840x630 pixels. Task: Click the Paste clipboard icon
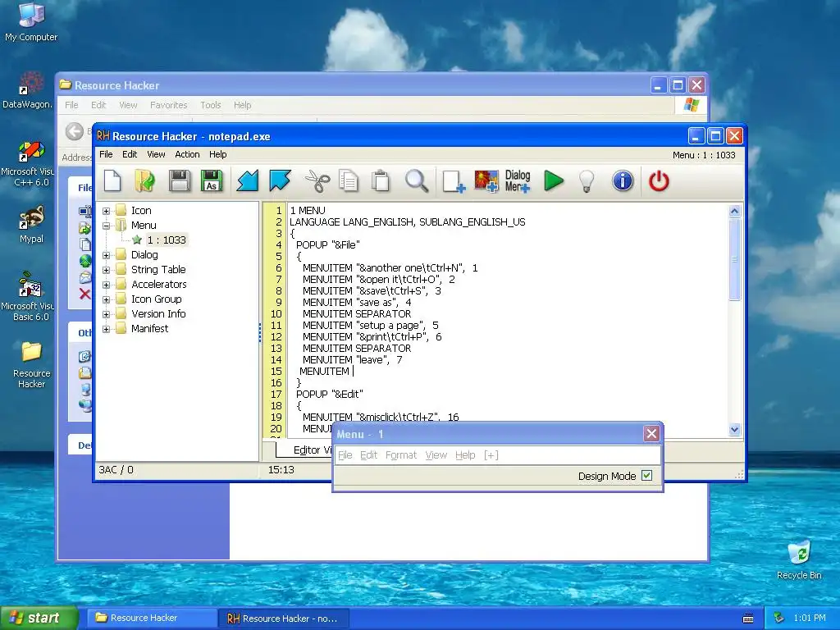(381, 181)
